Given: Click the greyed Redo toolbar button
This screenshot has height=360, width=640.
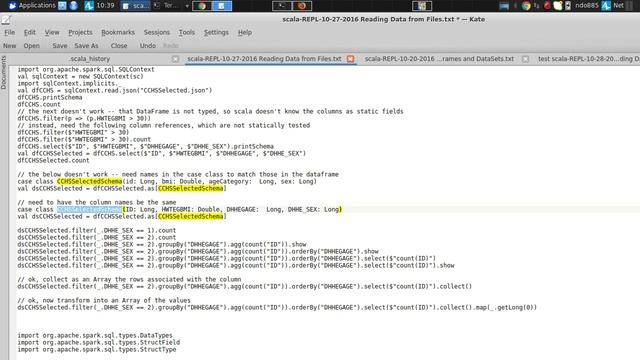Looking at the screenshot, I should click(x=171, y=46).
